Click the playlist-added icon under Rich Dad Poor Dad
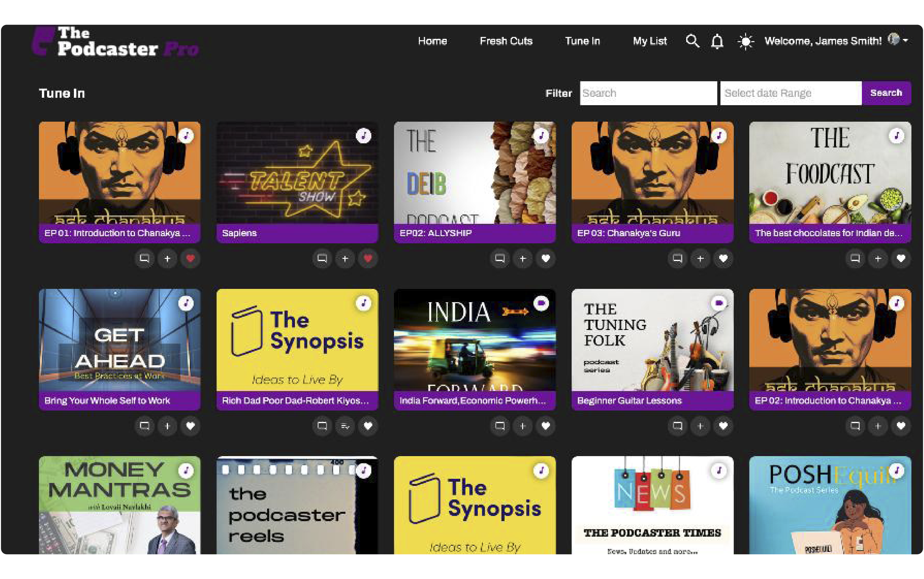Screen dimensions: 924x579 click(x=345, y=426)
